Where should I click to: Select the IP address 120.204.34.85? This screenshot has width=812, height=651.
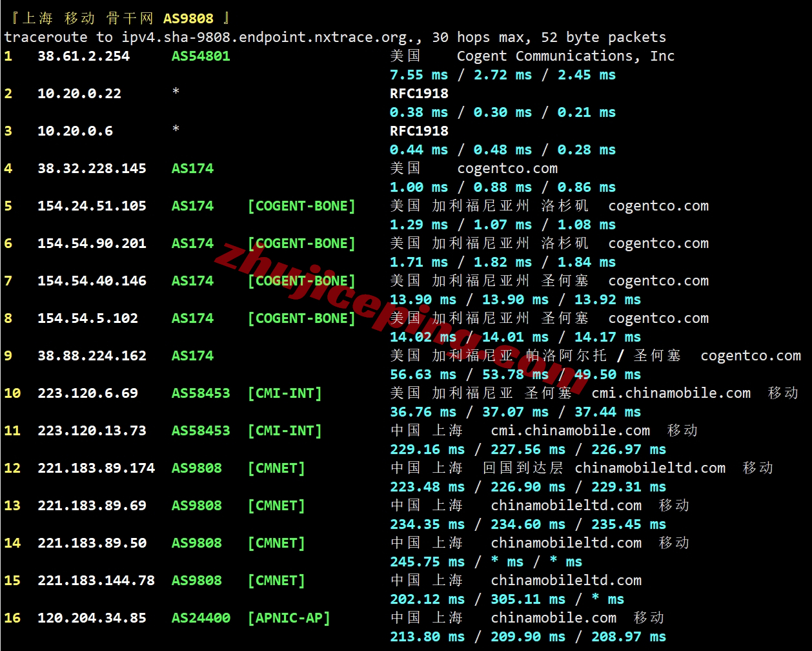pyautogui.click(x=92, y=618)
